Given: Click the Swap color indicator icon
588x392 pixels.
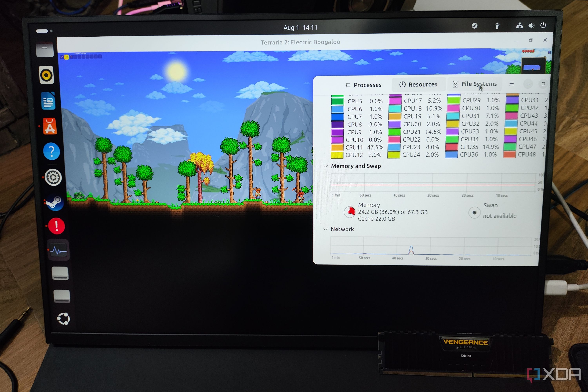Looking at the screenshot, I should coord(474,212).
